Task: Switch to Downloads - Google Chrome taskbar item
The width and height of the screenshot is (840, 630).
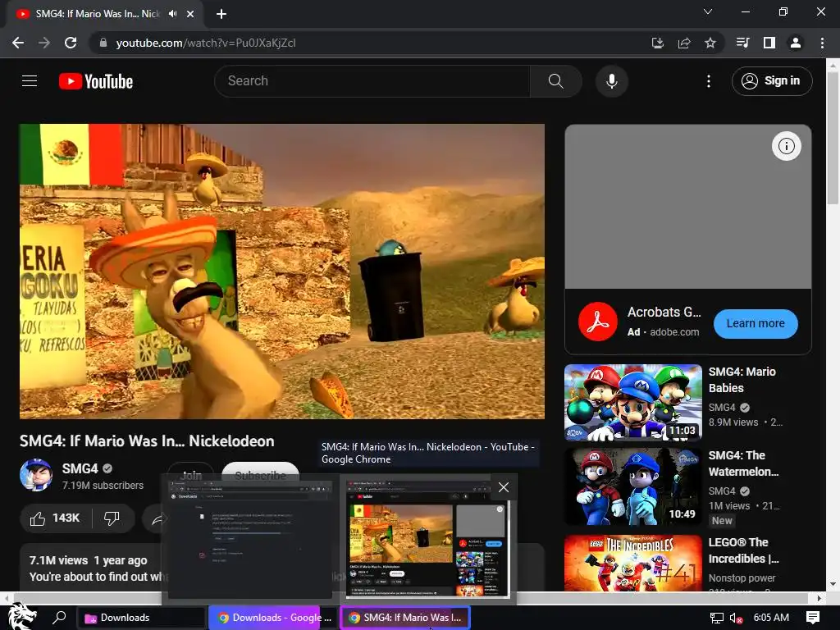Action: 274,618
